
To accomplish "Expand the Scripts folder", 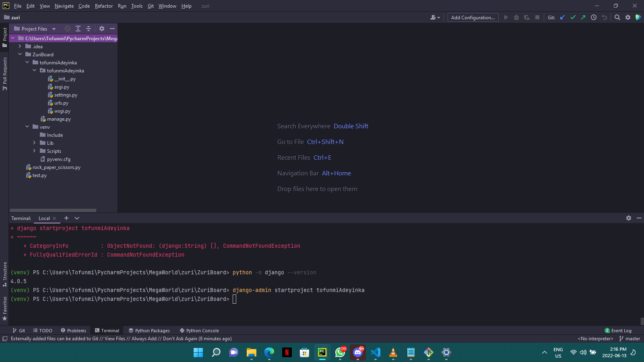I will pyautogui.click(x=34, y=151).
